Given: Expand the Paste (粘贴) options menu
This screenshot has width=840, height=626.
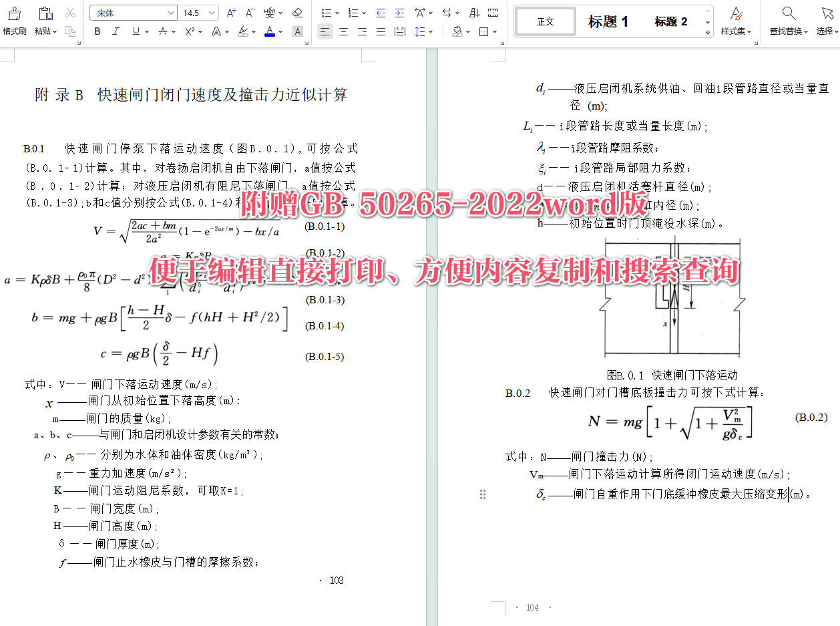Looking at the screenshot, I should (55, 31).
